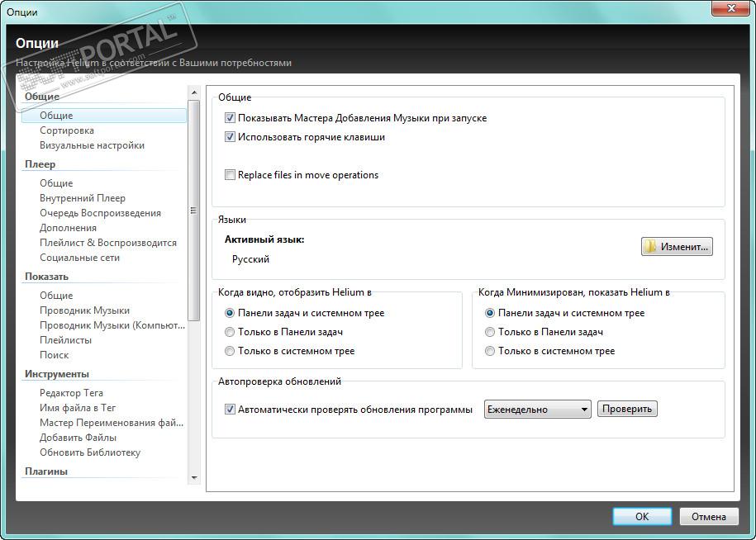Open Общие under Плеер section

56,183
